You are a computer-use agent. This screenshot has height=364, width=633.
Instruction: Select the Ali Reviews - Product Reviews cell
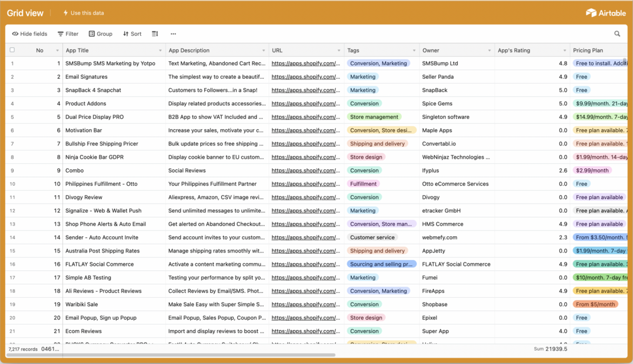point(114,291)
